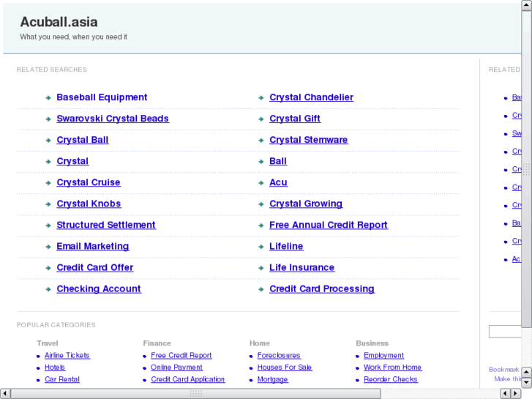The image size is (532, 399).
Task: Follow the Ball link
Action: click(278, 161)
